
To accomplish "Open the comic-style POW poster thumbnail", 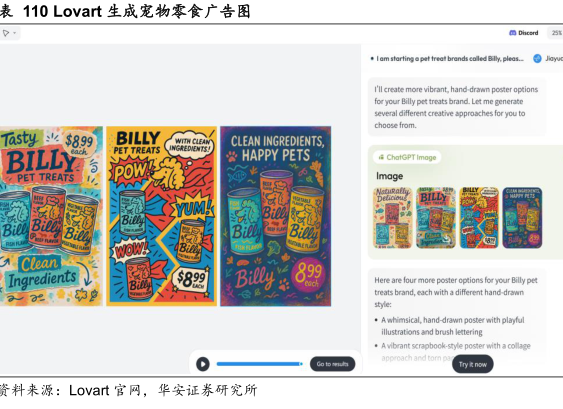I will [479, 218].
